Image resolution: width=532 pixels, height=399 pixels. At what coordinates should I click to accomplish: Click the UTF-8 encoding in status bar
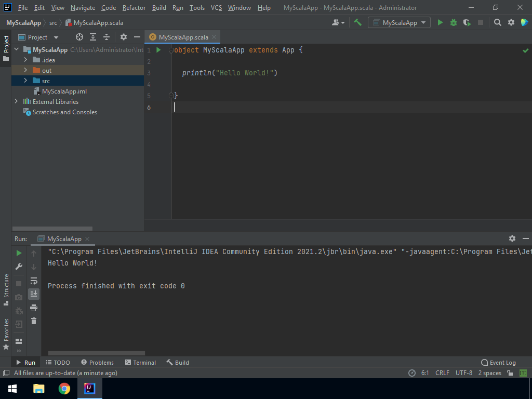click(x=464, y=373)
